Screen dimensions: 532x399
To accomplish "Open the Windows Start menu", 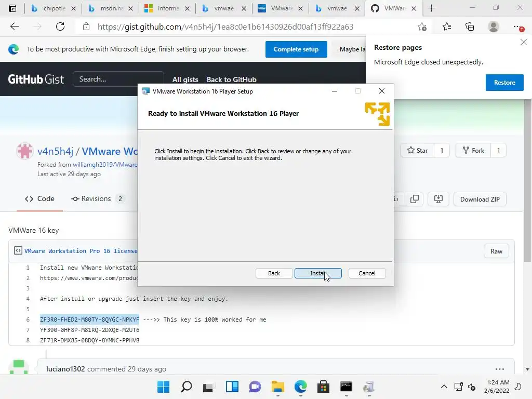I will (x=163, y=387).
